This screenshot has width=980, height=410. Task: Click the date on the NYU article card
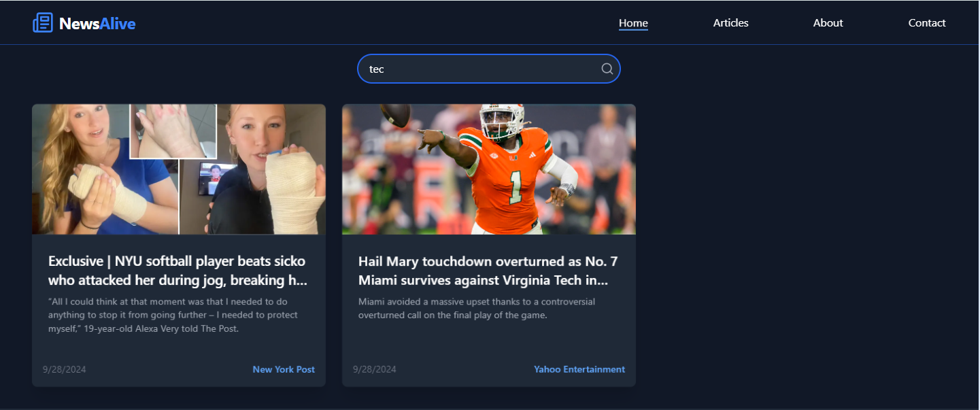(65, 369)
